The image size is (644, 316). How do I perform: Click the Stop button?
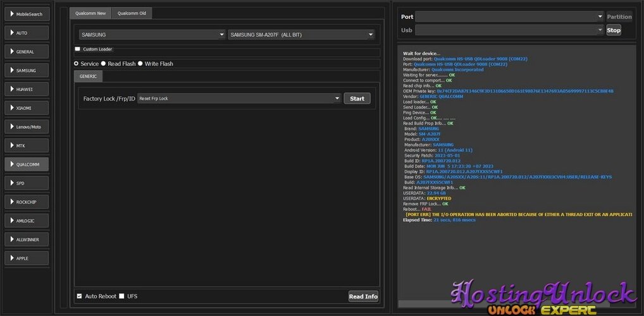pos(614,30)
